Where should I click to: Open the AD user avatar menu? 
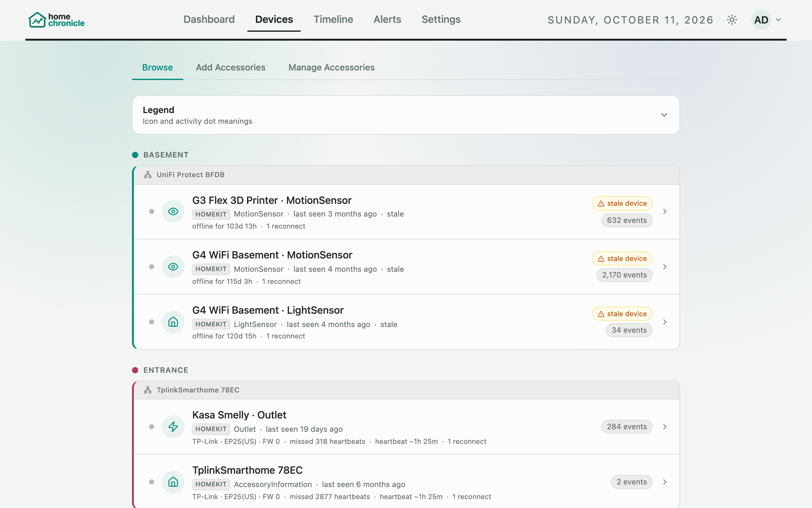(761, 20)
